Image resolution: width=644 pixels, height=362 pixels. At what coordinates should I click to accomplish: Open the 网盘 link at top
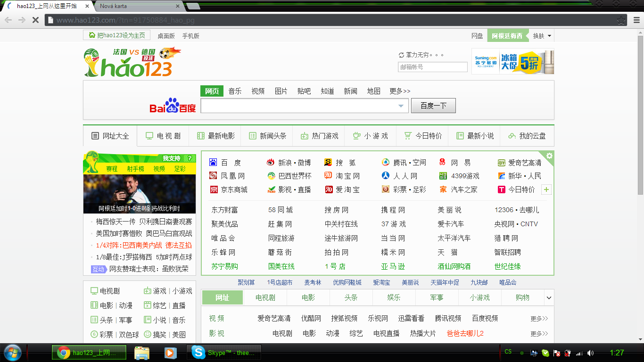(477, 36)
